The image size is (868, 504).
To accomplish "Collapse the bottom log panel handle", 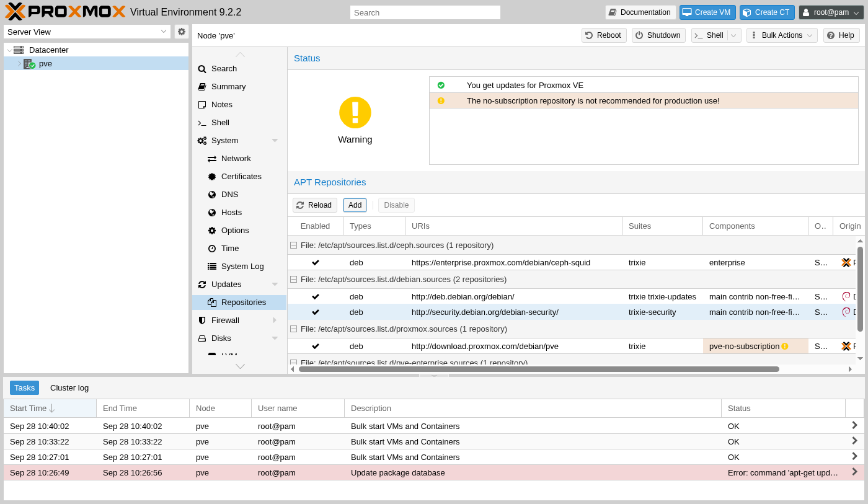I will coord(434,375).
